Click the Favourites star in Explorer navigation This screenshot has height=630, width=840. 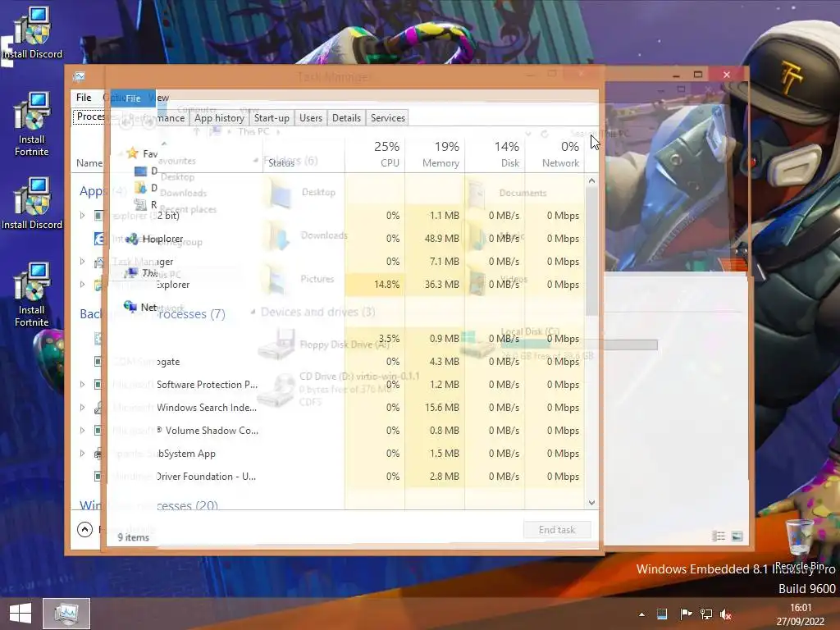coord(132,153)
